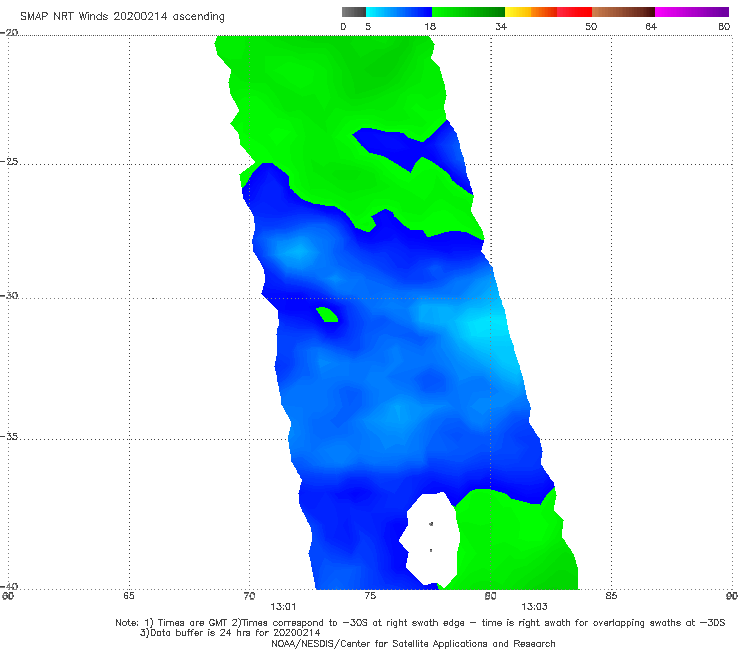Pick the brown 50–64 colorbar segment
This screenshot has height=650, width=740.
click(x=623, y=12)
